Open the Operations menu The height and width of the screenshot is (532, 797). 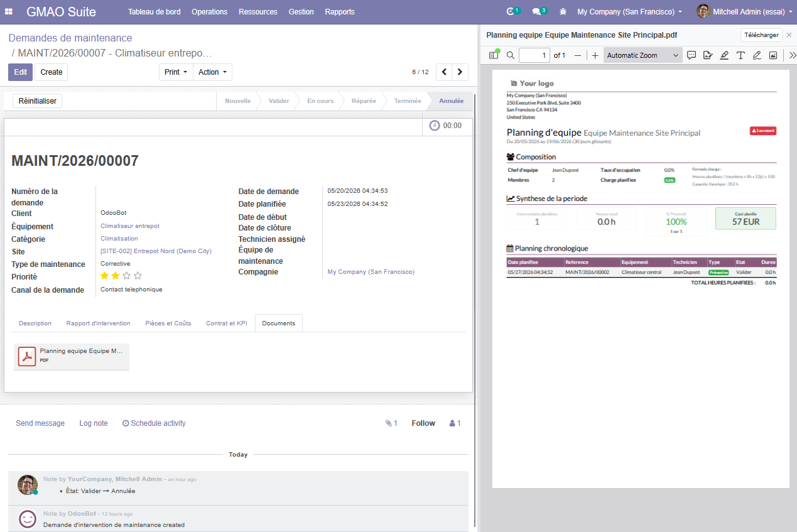coord(210,12)
